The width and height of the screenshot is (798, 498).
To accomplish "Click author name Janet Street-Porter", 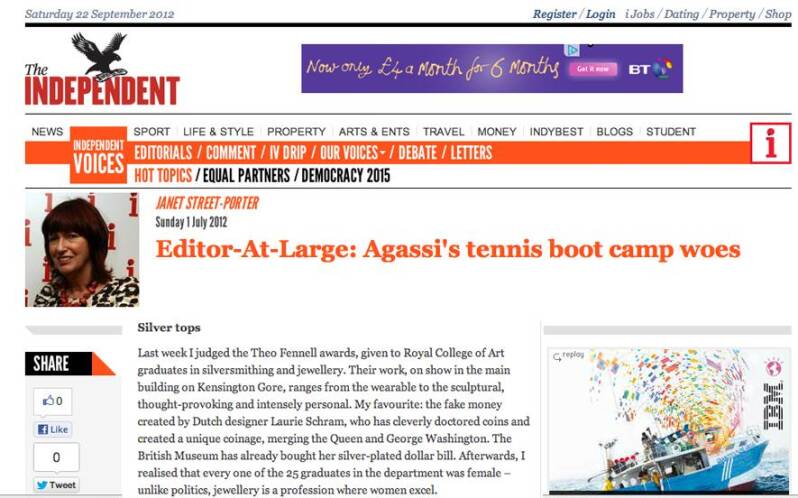I will click(x=207, y=203).
